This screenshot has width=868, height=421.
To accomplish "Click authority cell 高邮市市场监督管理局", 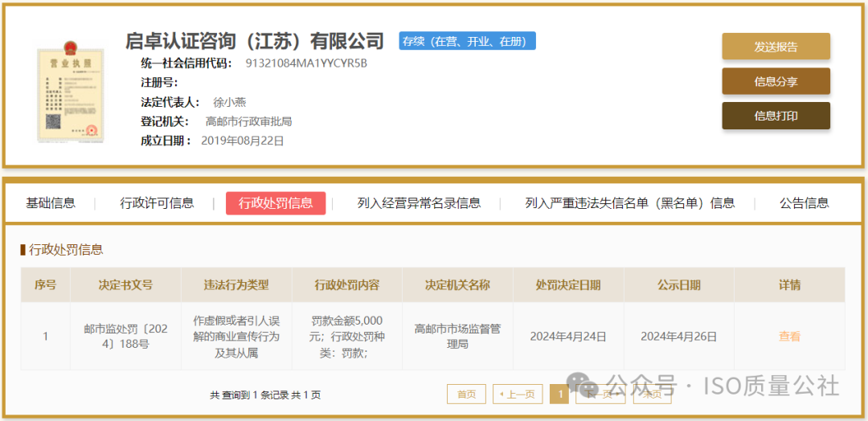I will 458,337.
